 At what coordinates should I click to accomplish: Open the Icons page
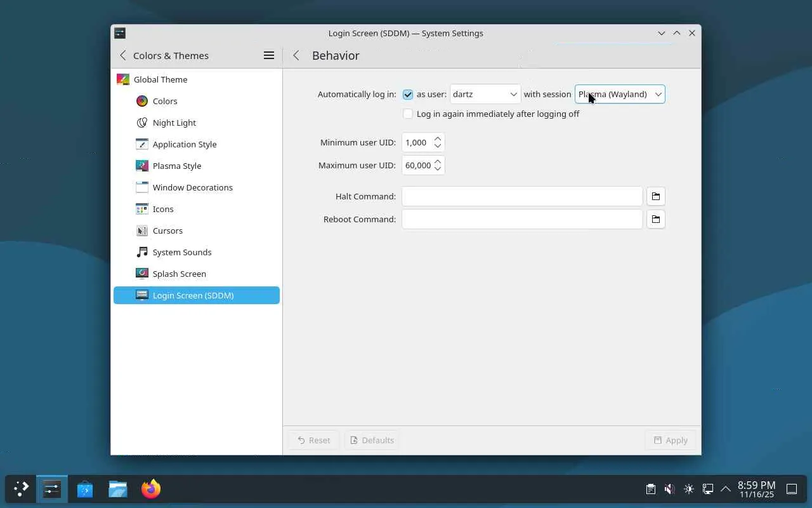point(197,209)
